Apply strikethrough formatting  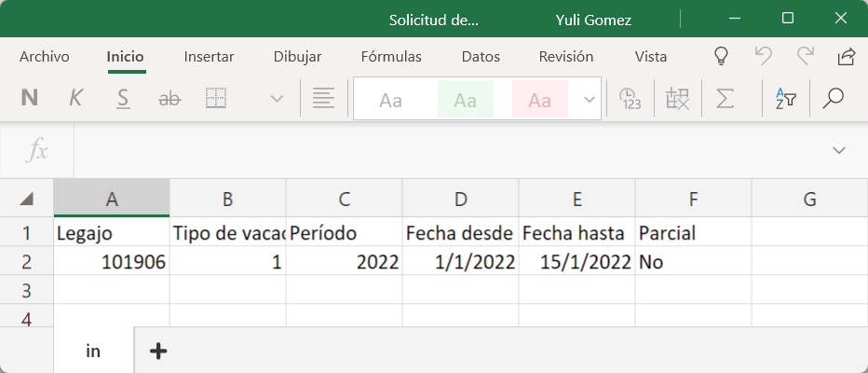point(170,98)
